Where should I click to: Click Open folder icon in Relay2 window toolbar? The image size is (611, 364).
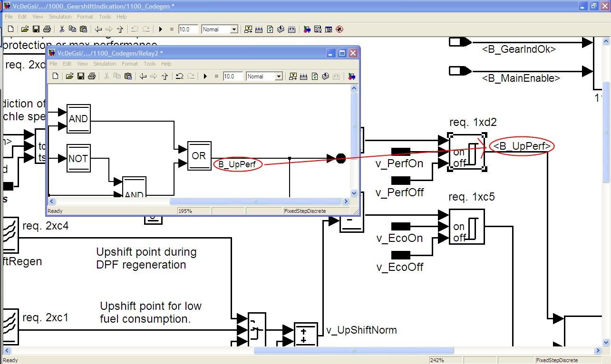tap(69, 77)
